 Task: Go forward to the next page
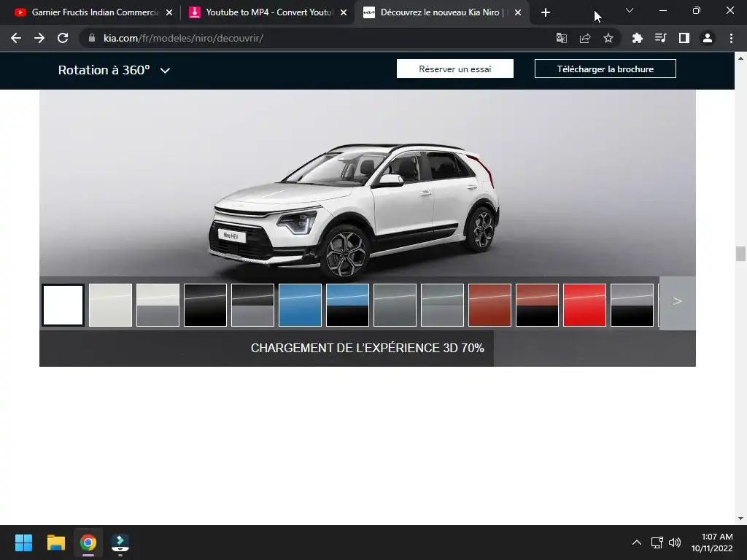(x=39, y=38)
